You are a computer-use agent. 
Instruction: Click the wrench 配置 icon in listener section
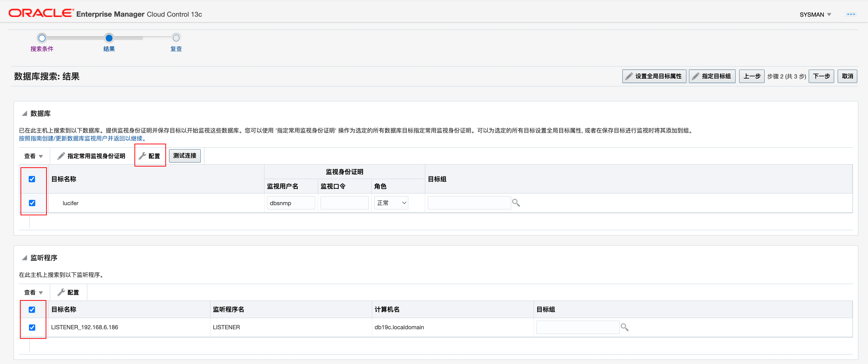point(61,292)
